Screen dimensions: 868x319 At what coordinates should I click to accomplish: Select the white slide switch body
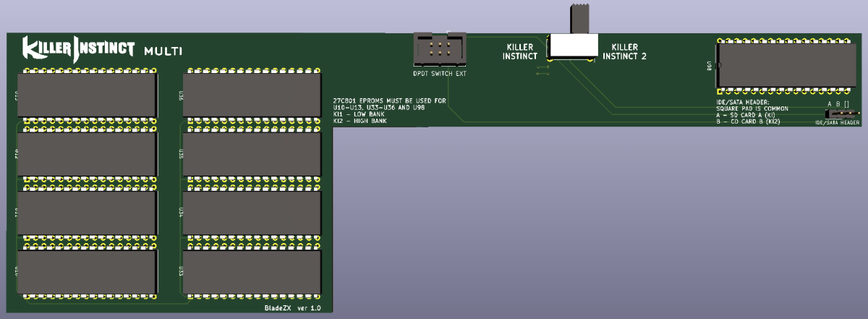[x=573, y=46]
